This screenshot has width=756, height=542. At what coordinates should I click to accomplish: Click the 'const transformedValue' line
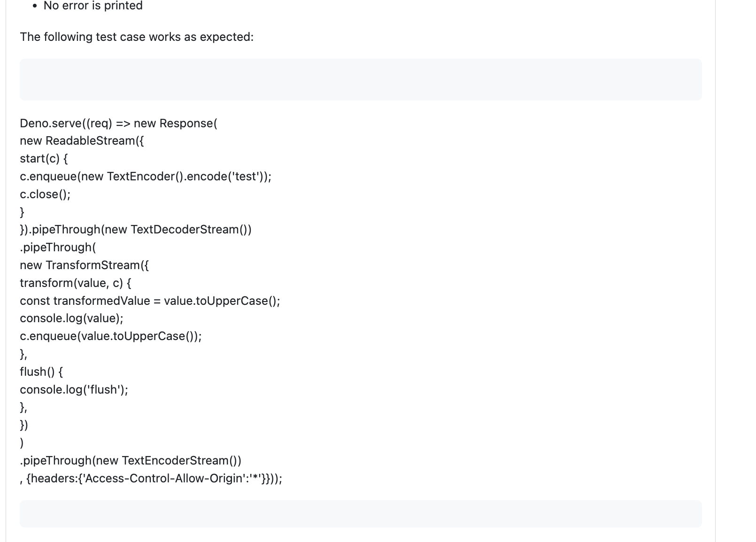(150, 301)
